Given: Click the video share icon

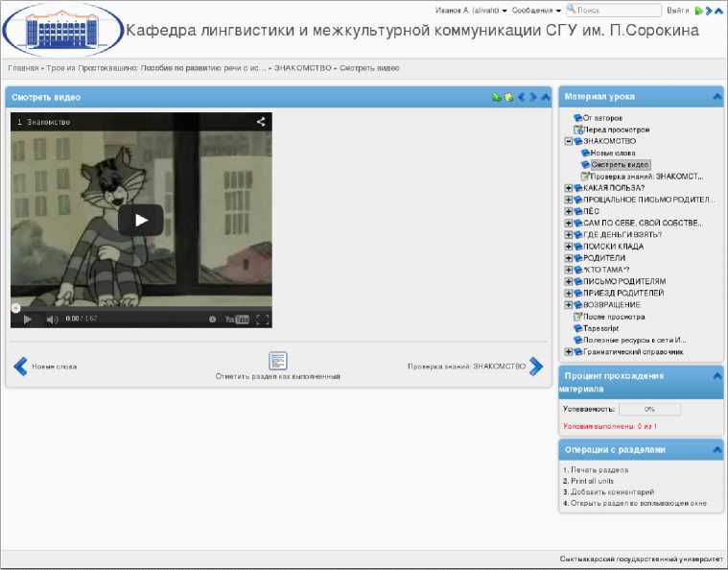Looking at the screenshot, I should pos(261,122).
